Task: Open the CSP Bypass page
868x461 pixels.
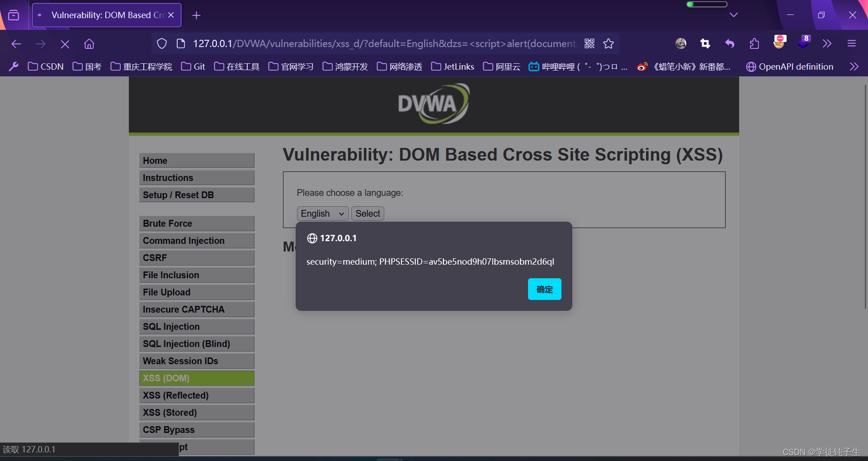Action: click(x=197, y=430)
